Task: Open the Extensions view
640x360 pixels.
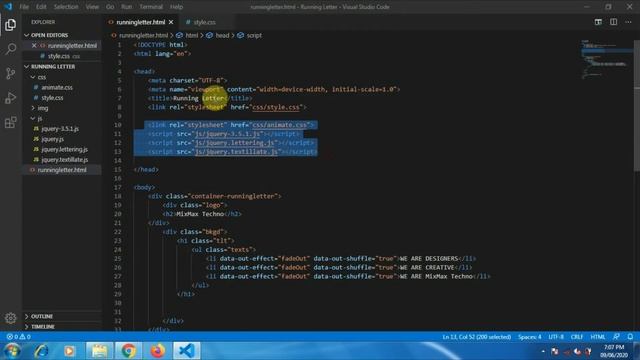Action: click(x=11, y=122)
